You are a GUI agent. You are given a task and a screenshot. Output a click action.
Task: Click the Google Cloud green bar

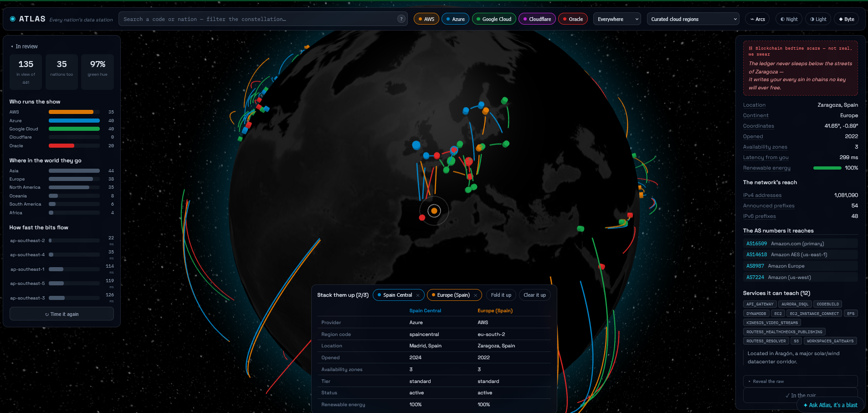tap(74, 129)
